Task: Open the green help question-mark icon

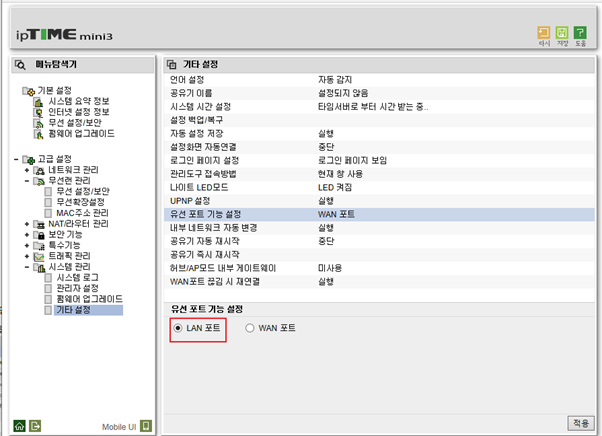Action: point(580,33)
